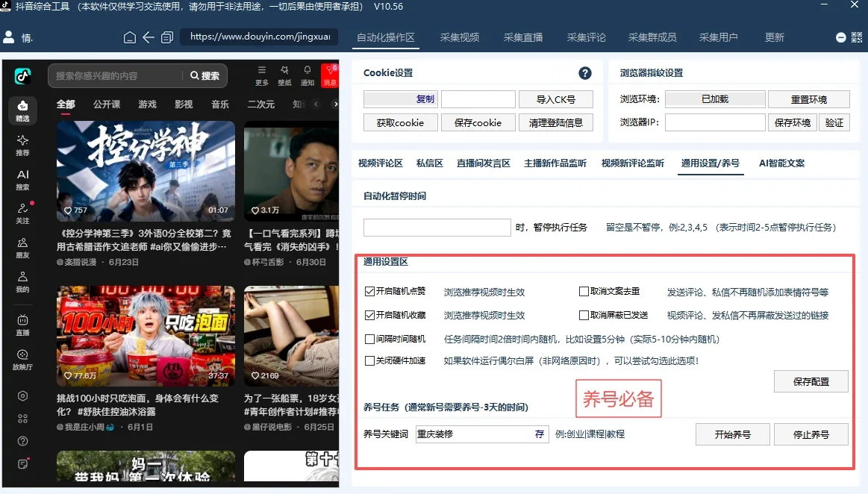Screen dimensions: 868x494
Task: Open the 更多 menu icon
Action: coord(262,76)
